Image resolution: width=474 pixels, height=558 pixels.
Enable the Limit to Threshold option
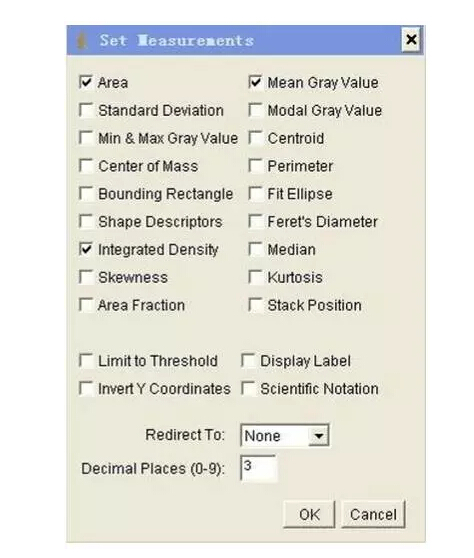point(86,360)
